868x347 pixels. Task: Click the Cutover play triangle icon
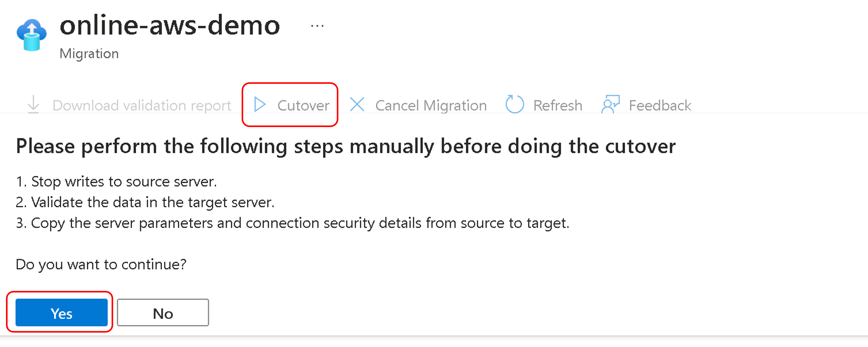260,105
